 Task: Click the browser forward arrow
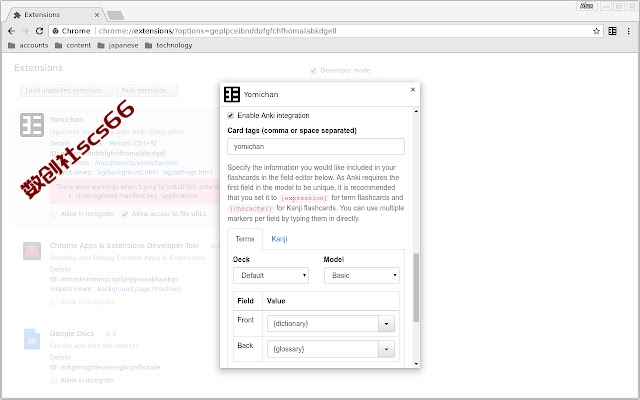(25, 31)
